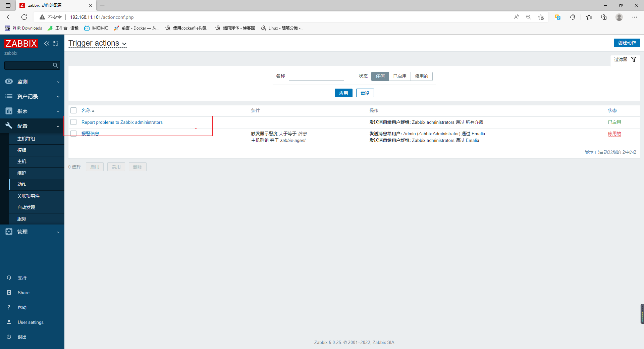Toggle 已启用 status of Report problems action
Screen dimensions: 644x349
614,122
